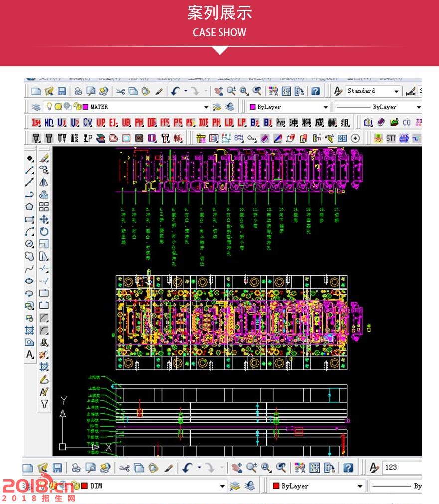Select the Spline draw tool
The height and width of the screenshot is (504, 439).
(x=29, y=268)
